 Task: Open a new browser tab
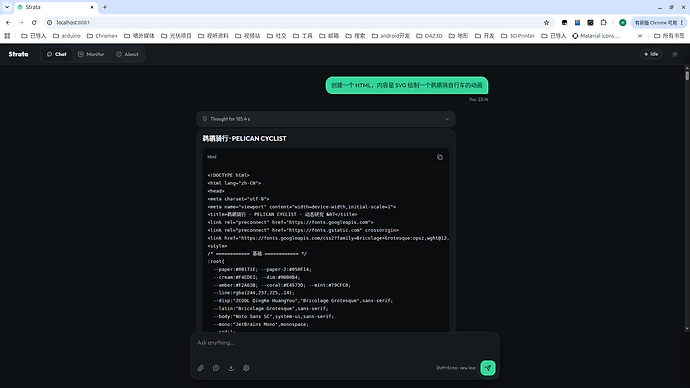click(x=105, y=7)
